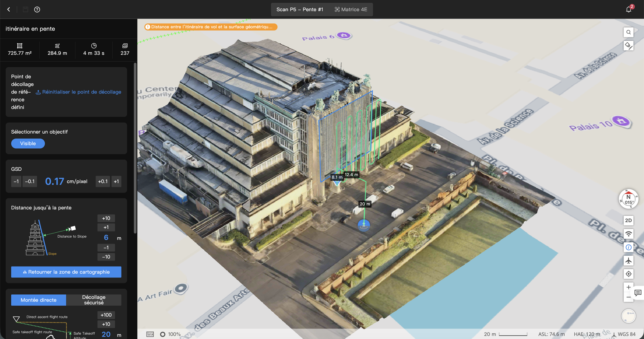Select the Art Fair map marker

pos(182,288)
